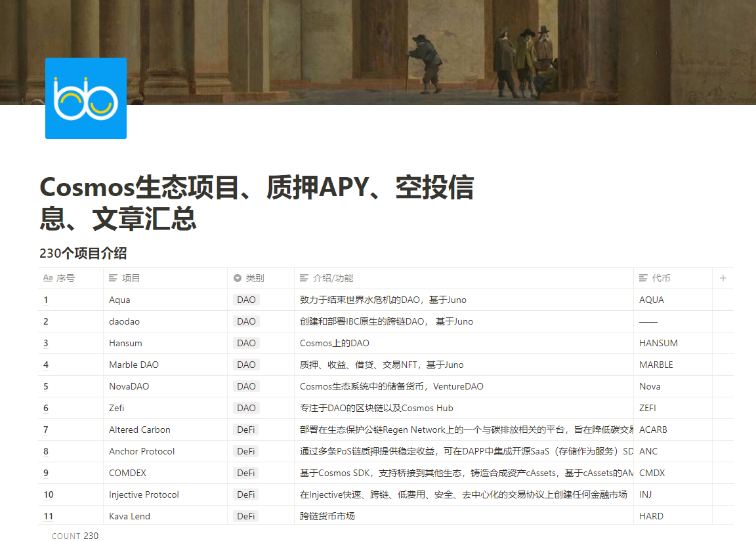Click the description 致力于结束世界水危机的DAO

(383, 300)
